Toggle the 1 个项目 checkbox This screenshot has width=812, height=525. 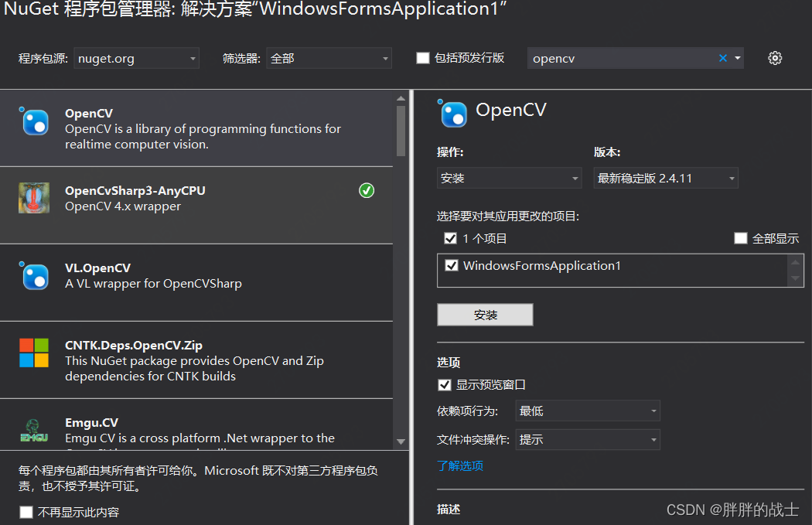pyautogui.click(x=451, y=238)
